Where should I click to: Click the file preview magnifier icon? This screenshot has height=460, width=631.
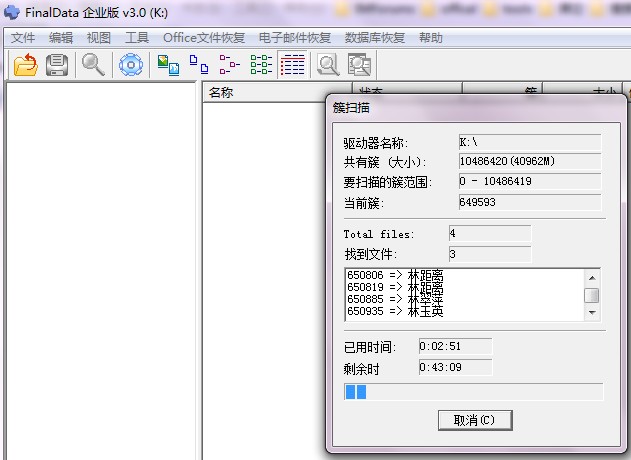(x=328, y=65)
